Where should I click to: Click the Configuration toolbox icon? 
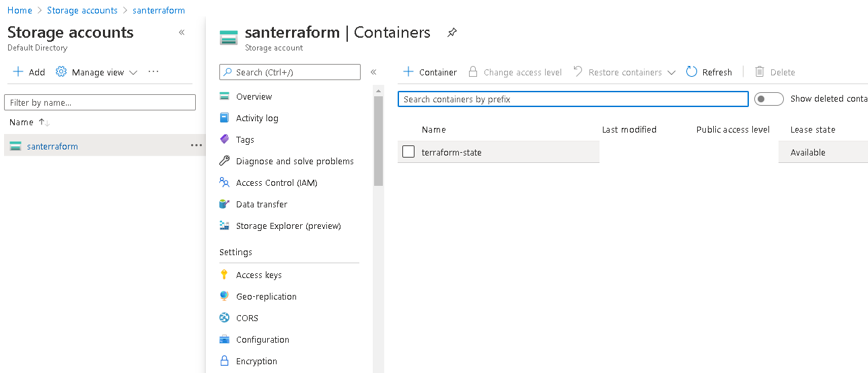coord(225,339)
